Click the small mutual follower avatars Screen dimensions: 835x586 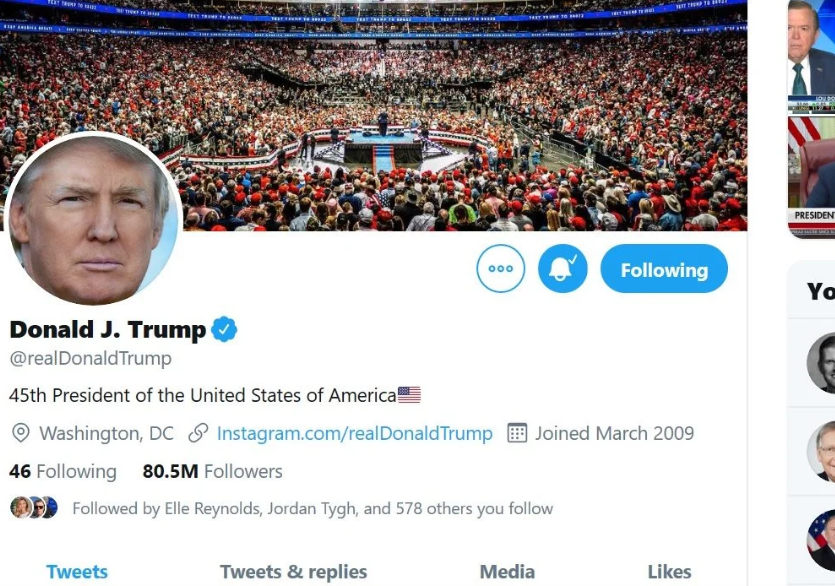point(34,508)
